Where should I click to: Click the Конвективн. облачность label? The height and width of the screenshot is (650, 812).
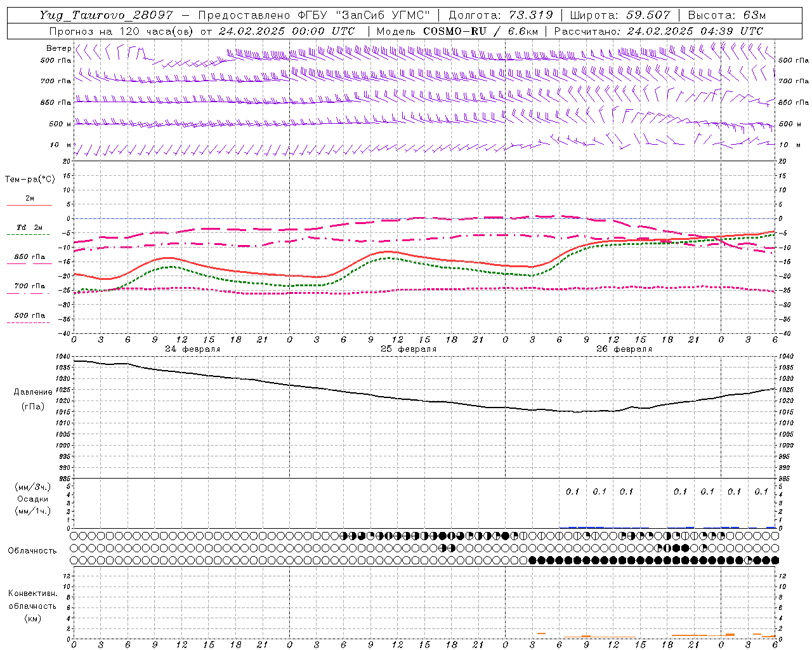click(32, 600)
